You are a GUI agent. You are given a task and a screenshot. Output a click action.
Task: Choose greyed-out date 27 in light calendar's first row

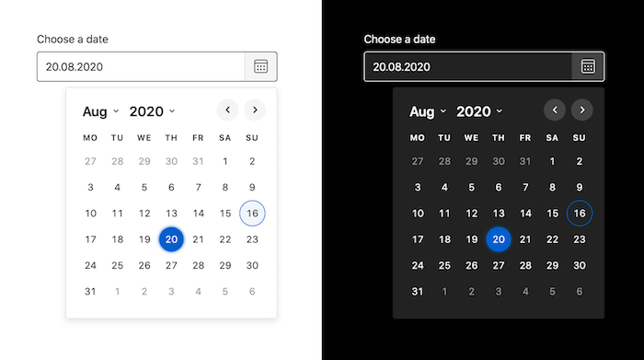[x=90, y=161]
